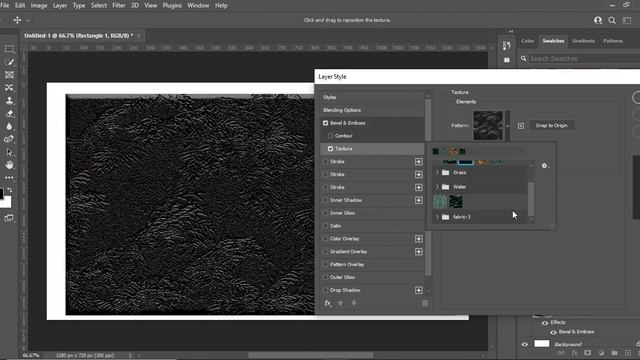Image resolution: width=640 pixels, height=360 pixels.
Task: Create new preset from current pattern icon
Action: click(521, 126)
